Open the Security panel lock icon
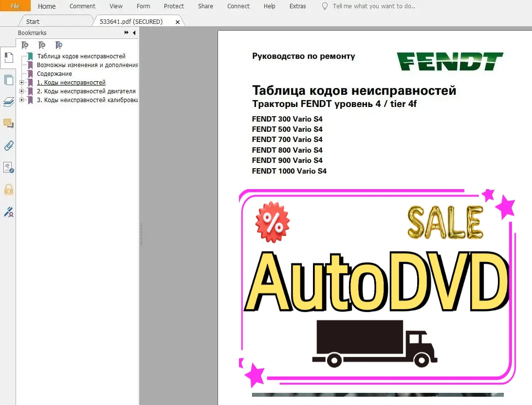Image resolution: width=532 pixels, height=405 pixels. 8,190
